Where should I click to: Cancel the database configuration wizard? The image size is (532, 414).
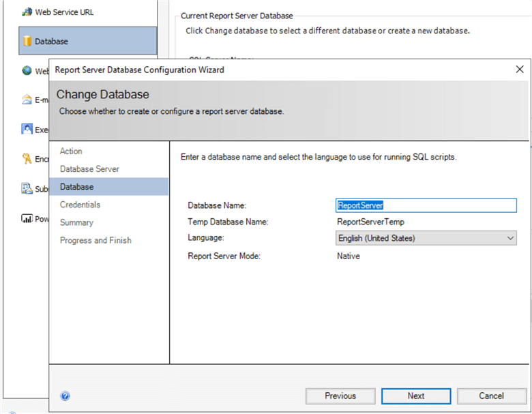(x=491, y=396)
